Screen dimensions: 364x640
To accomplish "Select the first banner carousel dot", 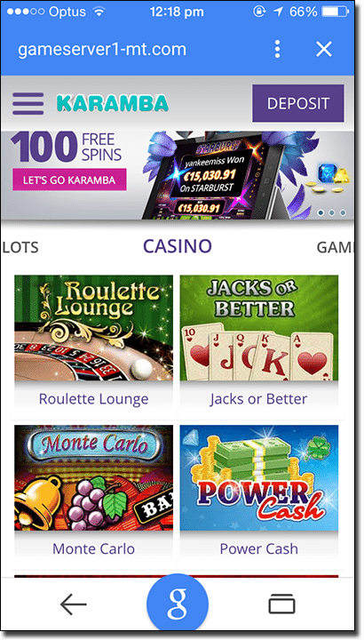I will click(321, 212).
